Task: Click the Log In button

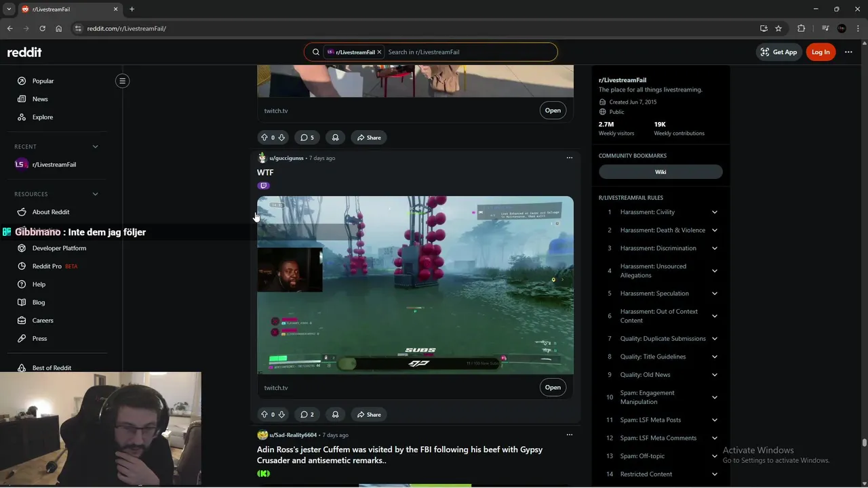Action: point(821,52)
